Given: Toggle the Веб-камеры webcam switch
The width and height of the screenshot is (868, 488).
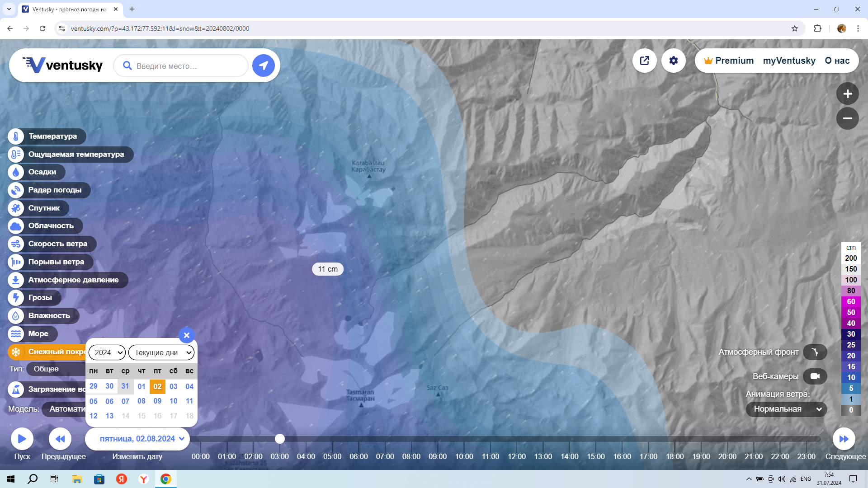Looking at the screenshot, I should pyautogui.click(x=815, y=376).
